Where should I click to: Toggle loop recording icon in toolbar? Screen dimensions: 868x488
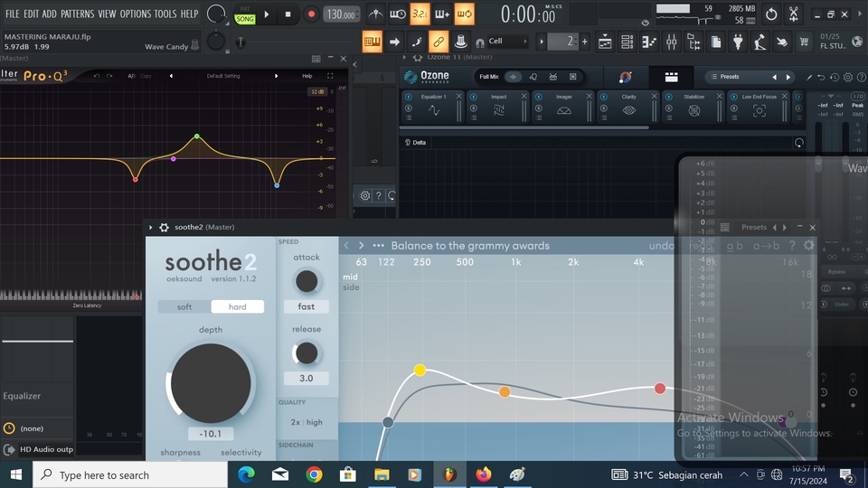[464, 14]
